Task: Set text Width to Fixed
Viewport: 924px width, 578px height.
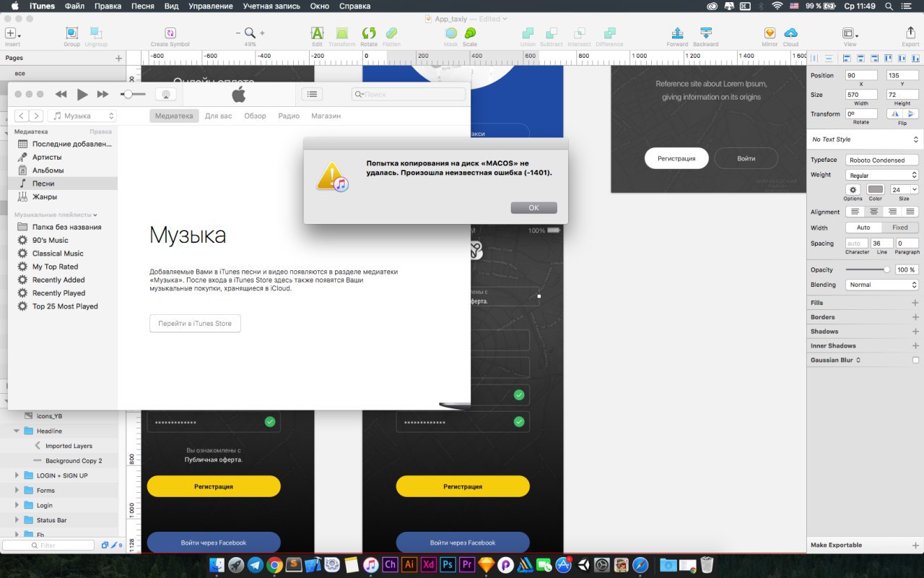Action: tap(900, 228)
